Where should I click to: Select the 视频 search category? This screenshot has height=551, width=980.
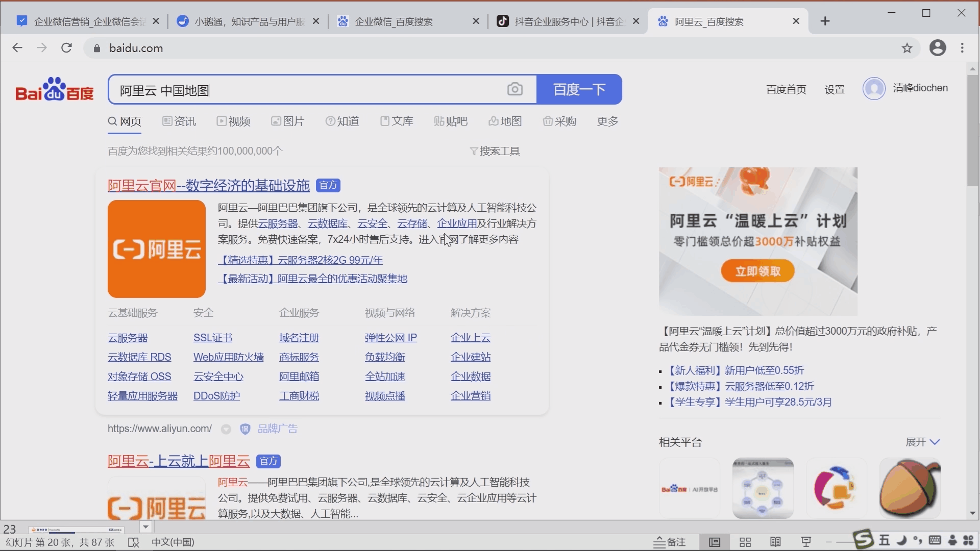[233, 121]
